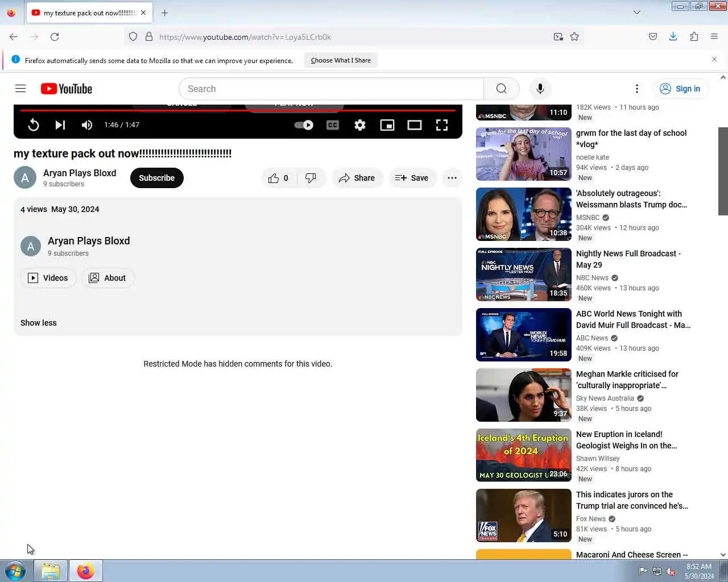This screenshot has height=582, width=728.
Task: Enter full screen mode
Action: click(442, 125)
